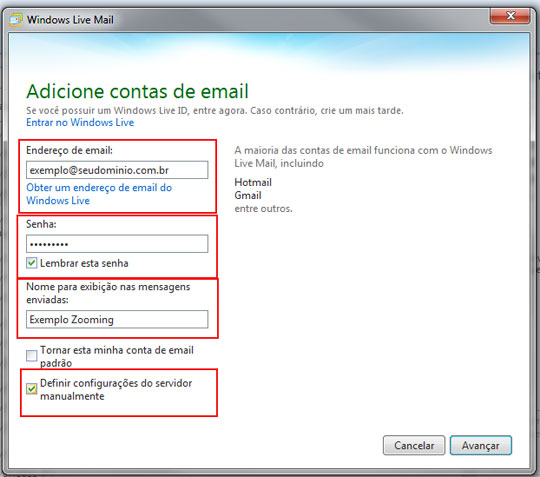Follow 'Obter um endereço de email do Windows Live' link
540x477 pixels.
[99, 194]
